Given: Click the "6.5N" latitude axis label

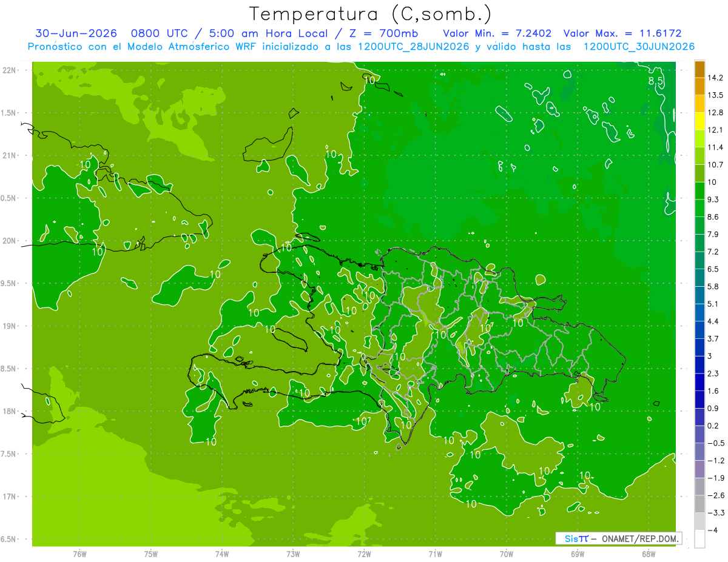Looking at the screenshot, I should (9, 540).
